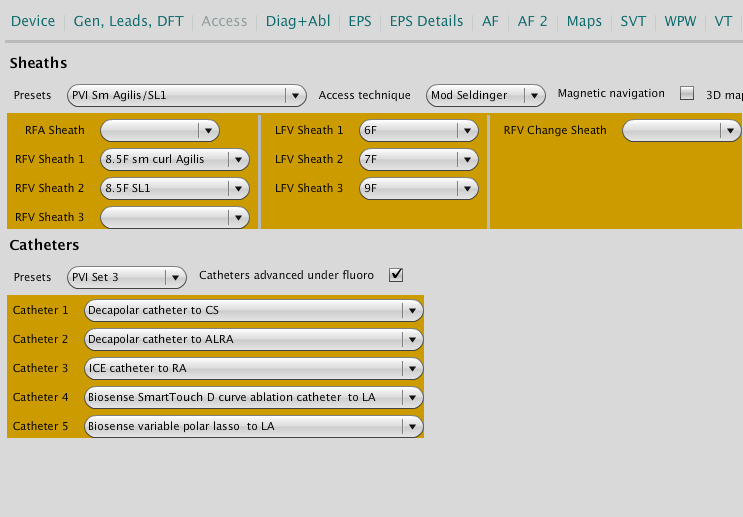Screen dimensions: 743x517
Task: Click the RFA Sheath label
Action: 54,130
